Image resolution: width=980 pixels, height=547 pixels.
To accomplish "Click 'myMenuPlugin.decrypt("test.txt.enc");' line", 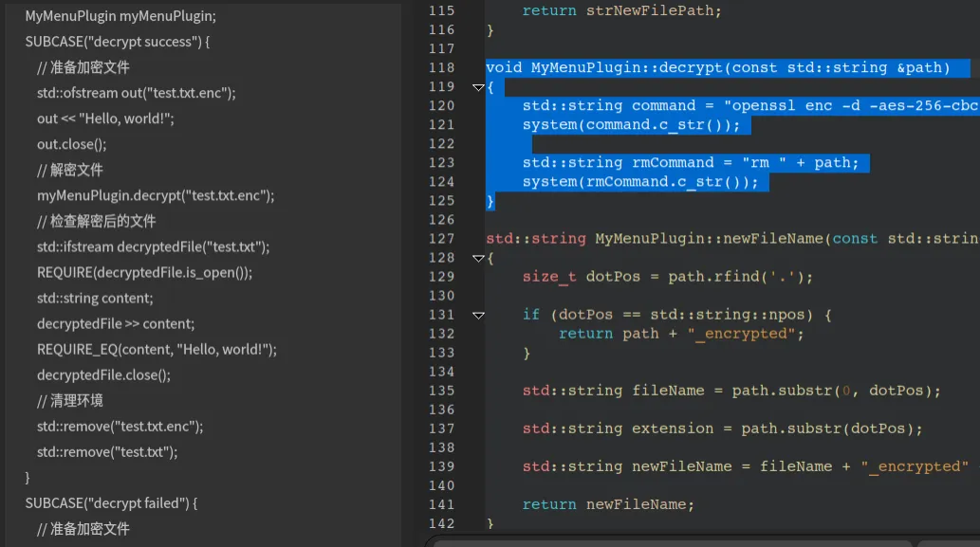I will tap(156, 195).
